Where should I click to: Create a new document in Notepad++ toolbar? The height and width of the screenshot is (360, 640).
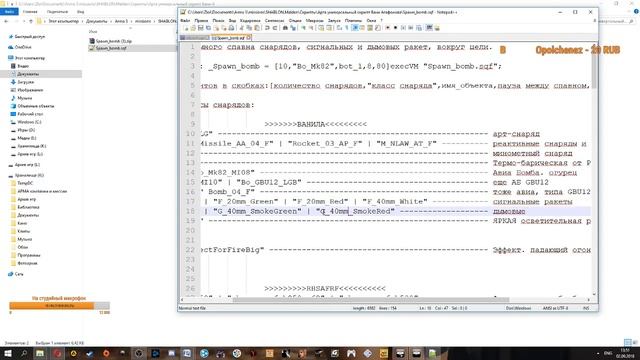187,28
